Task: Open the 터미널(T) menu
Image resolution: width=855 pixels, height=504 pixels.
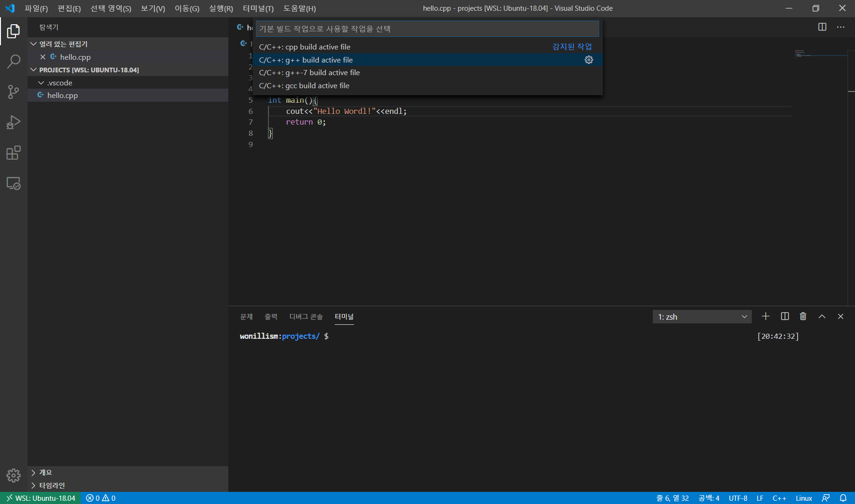Action: (258, 8)
